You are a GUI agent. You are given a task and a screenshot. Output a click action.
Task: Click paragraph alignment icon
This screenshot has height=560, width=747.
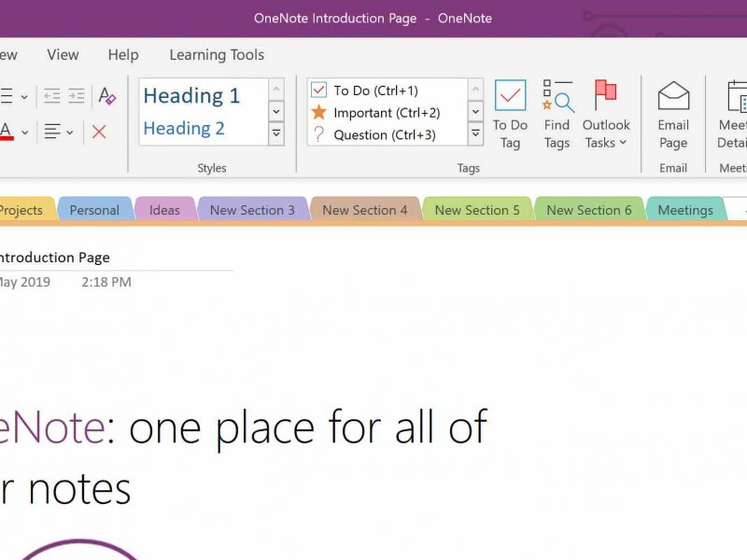click(x=52, y=132)
